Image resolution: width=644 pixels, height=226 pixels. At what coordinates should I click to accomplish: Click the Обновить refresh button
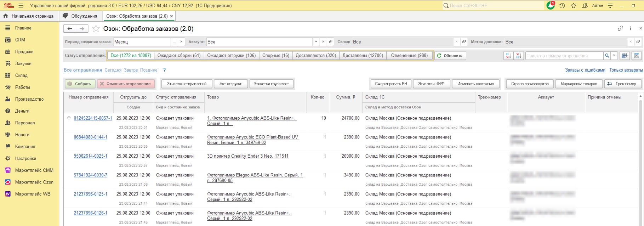pyautogui.click(x=450, y=56)
